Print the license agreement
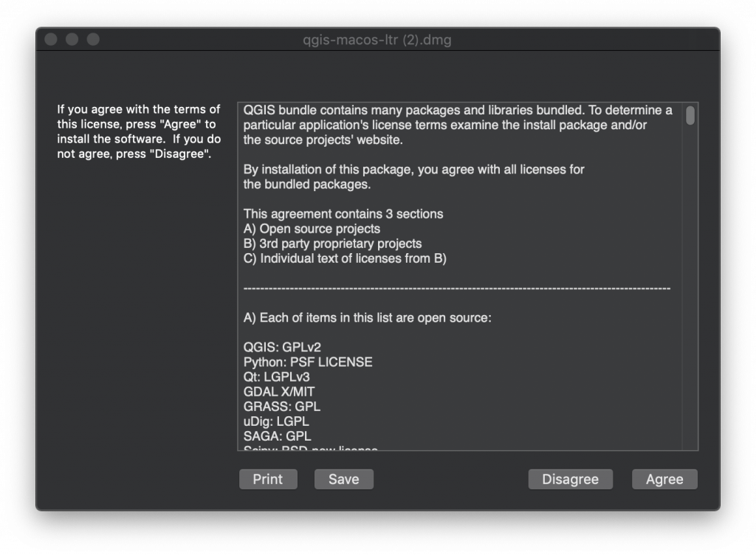The height and width of the screenshot is (555, 756). 268,480
